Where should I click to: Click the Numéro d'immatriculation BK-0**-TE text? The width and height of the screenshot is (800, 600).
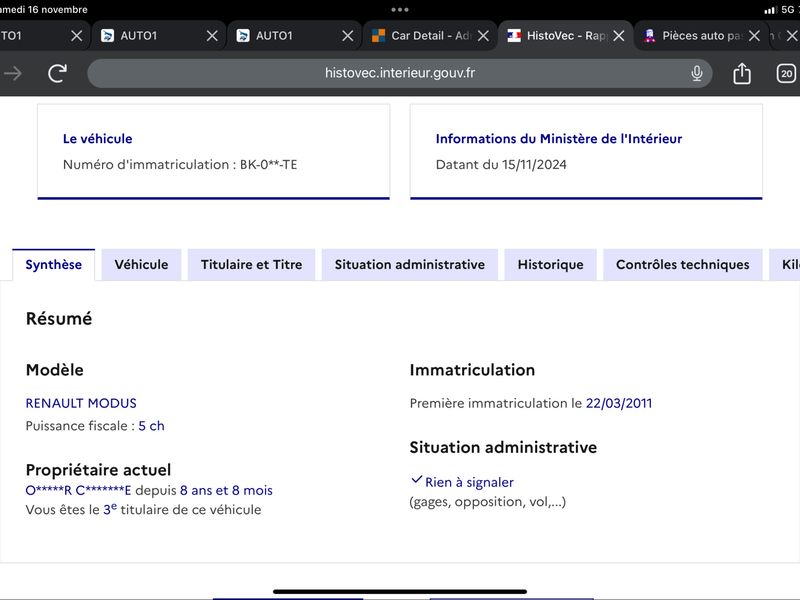pyautogui.click(x=180, y=165)
